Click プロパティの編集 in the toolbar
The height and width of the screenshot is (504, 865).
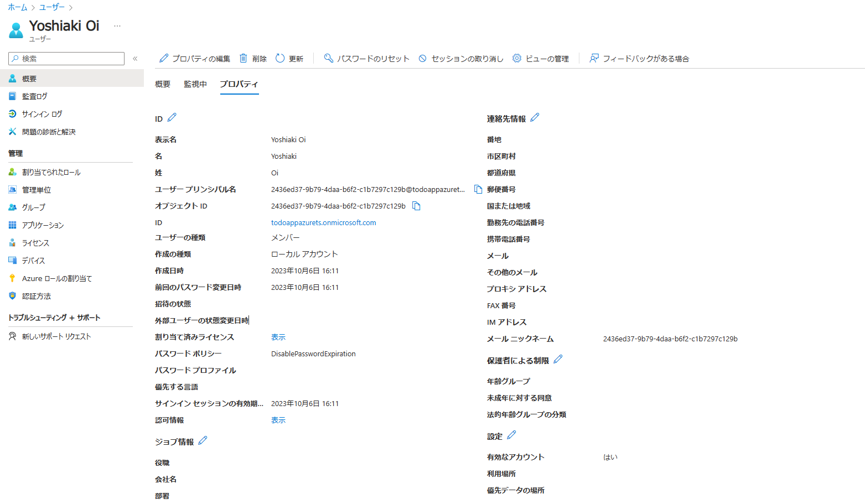194,58
